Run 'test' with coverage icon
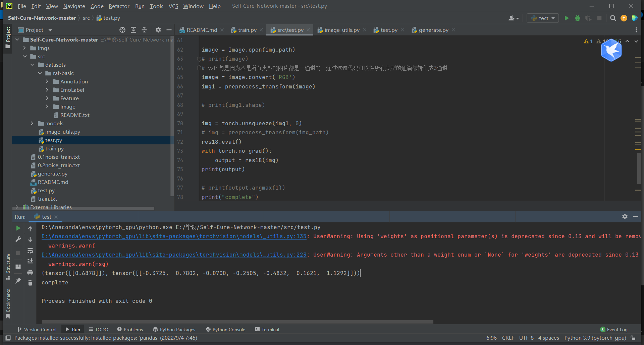 pos(589,18)
